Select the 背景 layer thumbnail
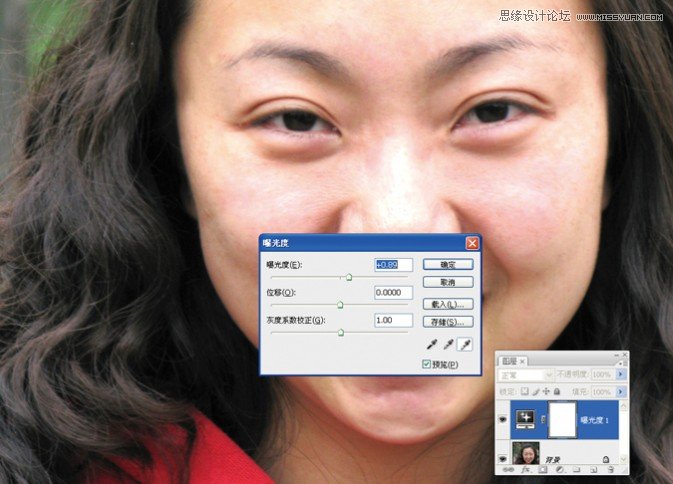The image size is (673, 484). click(526, 453)
